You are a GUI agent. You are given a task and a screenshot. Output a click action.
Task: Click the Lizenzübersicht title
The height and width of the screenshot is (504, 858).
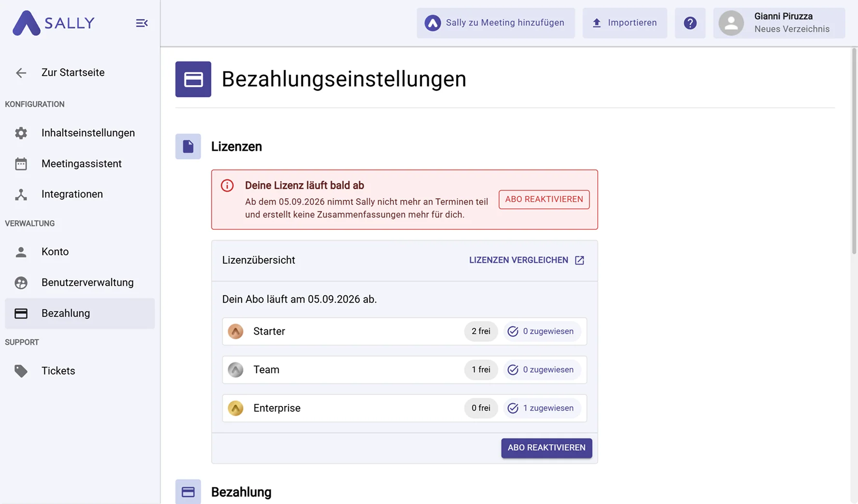[x=258, y=260]
